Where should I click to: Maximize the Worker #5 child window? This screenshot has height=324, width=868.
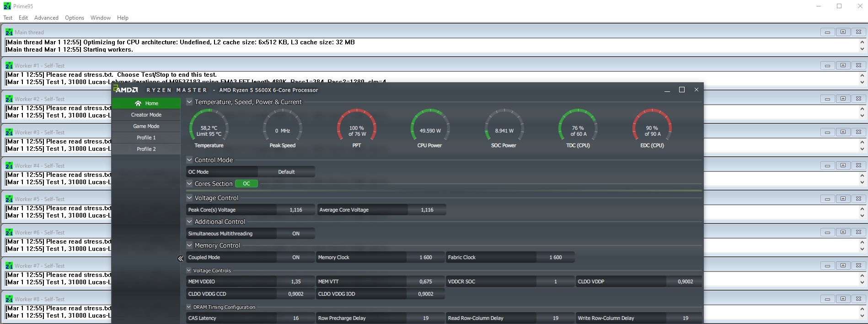[x=843, y=199]
